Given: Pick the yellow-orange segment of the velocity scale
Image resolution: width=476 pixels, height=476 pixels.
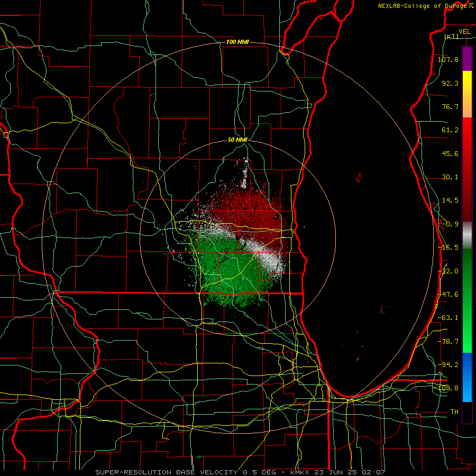Looking at the screenshot, I should (x=467, y=94).
